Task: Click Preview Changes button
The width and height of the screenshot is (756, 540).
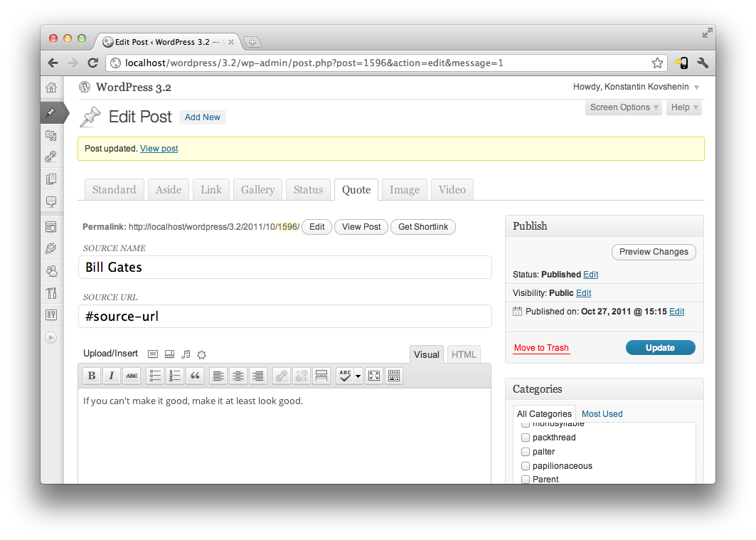Action: click(x=654, y=252)
